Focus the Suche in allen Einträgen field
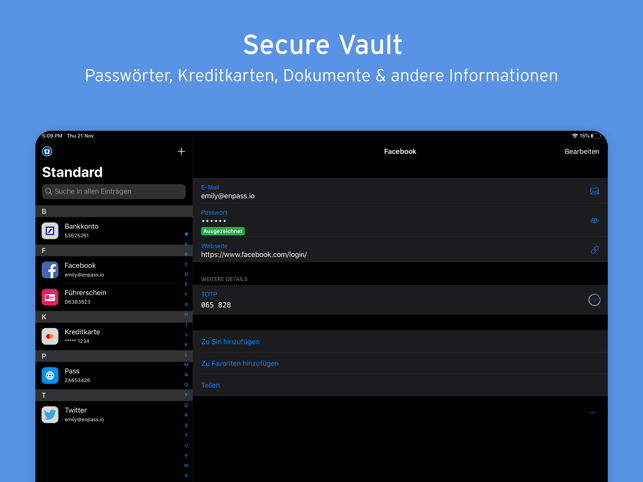 (x=114, y=192)
